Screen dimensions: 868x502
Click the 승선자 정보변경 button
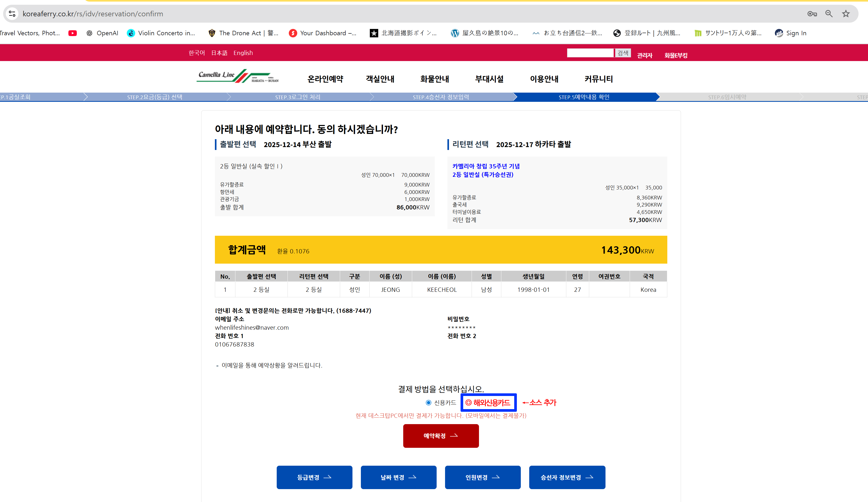[567, 477]
